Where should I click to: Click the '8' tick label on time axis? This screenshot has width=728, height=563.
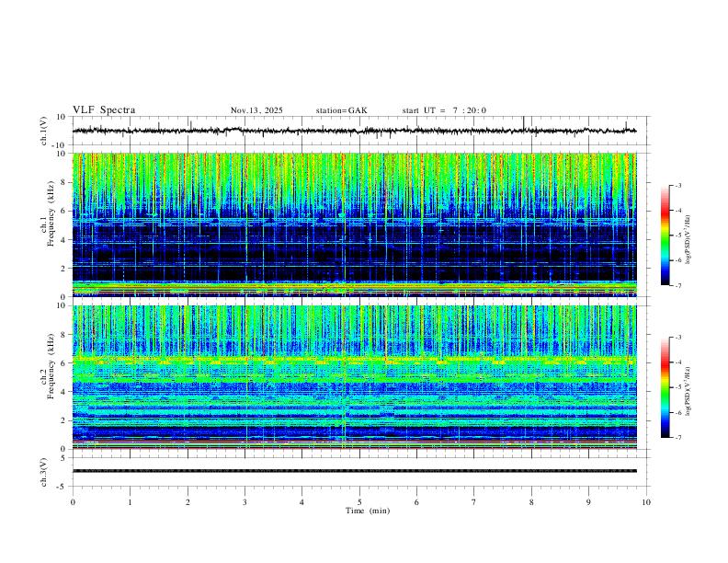click(x=531, y=502)
